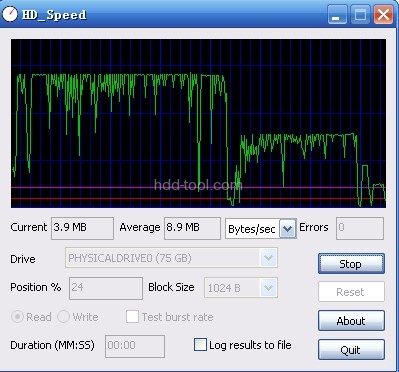Screen dimensions: 399x372
Task: Close the HD_Speed window
Action: (383, 15)
